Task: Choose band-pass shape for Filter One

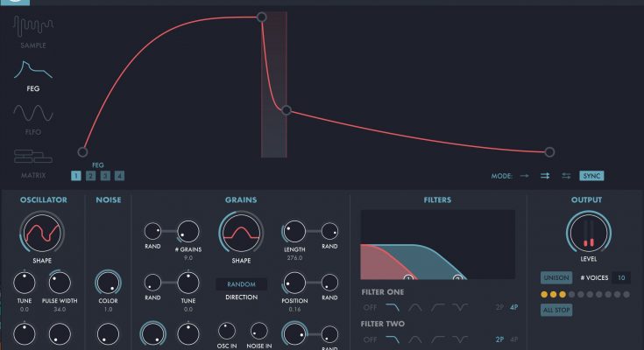Action: click(415, 307)
